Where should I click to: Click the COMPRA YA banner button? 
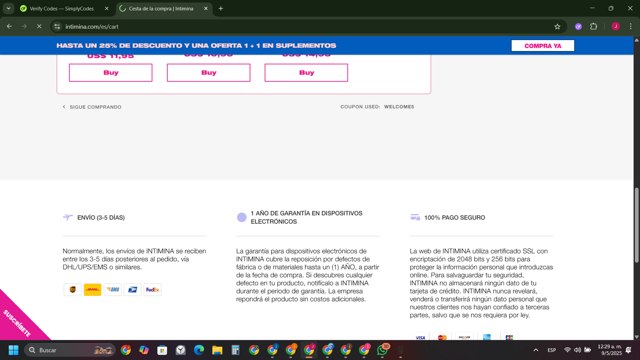click(x=542, y=46)
